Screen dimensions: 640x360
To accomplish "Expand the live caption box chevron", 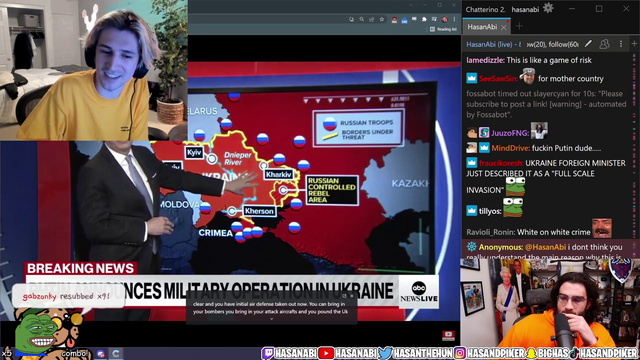I will (271, 319).
